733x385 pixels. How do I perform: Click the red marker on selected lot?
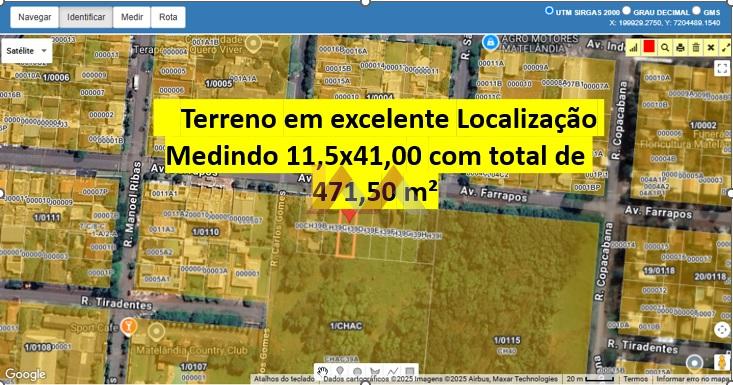(x=349, y=216)
